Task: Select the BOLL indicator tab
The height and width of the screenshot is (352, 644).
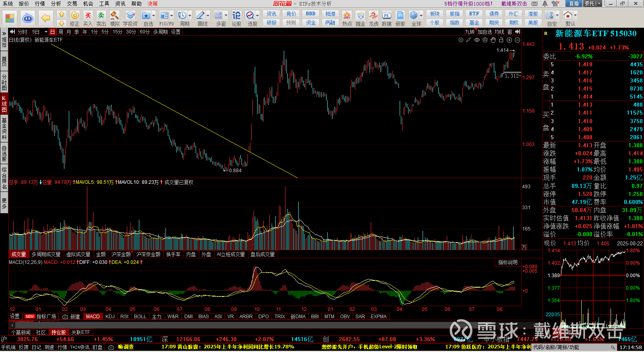Action: (140, 317)
